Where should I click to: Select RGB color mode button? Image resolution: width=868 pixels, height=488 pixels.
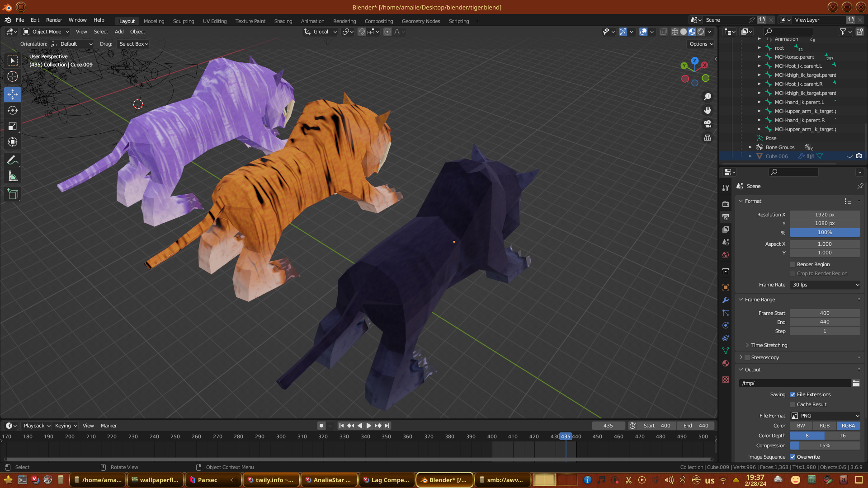(x=825, y=426)
